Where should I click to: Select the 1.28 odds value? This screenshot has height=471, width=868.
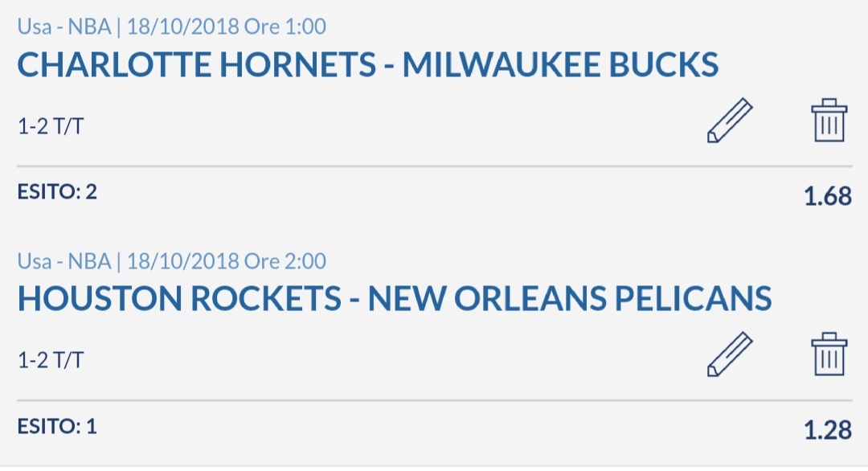pyautogui.click(x=828, y=430)
